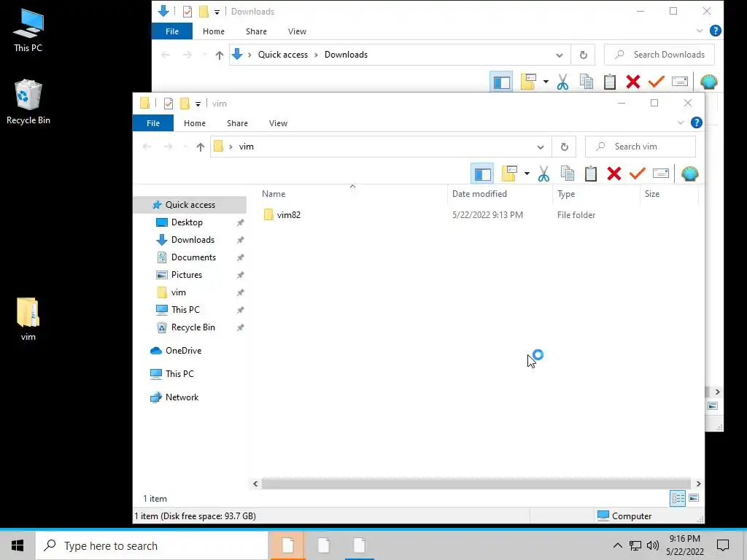Toggle the preview pane icon in vim window toolbar
Viewport: 747px width, 560px height.
tap(482, 174)
